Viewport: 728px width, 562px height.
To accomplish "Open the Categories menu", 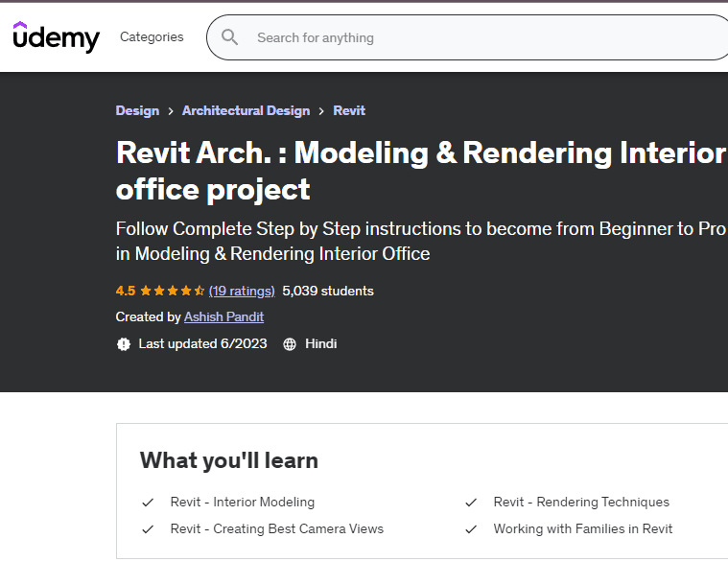I will coord(152,37).
